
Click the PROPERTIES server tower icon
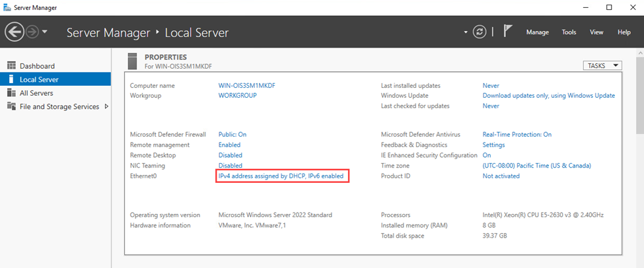(x=132, y=61)
